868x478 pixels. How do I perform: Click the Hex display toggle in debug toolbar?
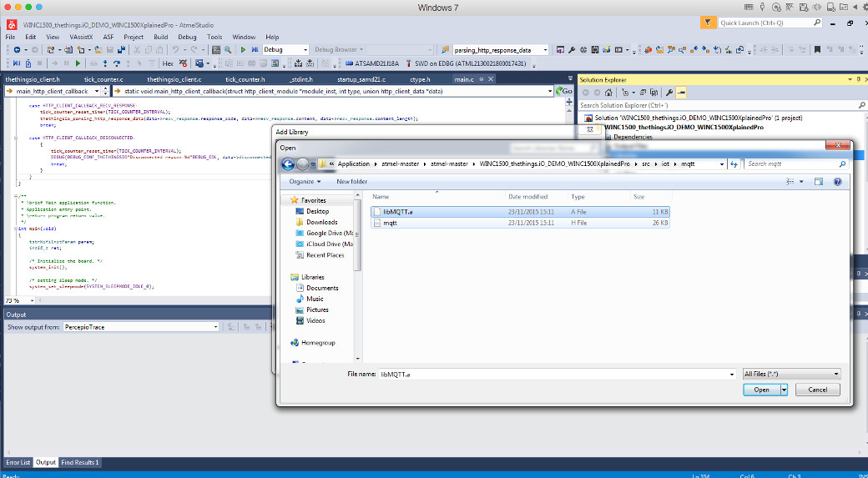click(x=168, y=63)
